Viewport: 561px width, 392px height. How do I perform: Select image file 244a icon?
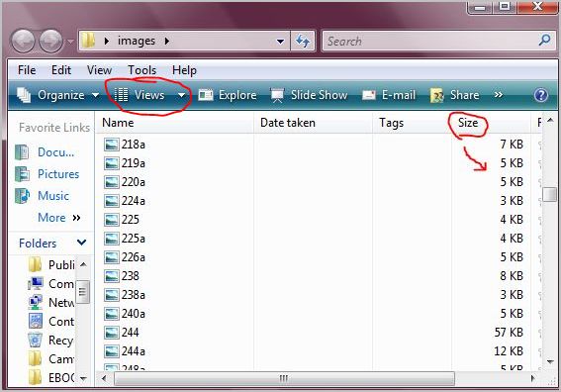pyautogui.click(x=112, y=351)
